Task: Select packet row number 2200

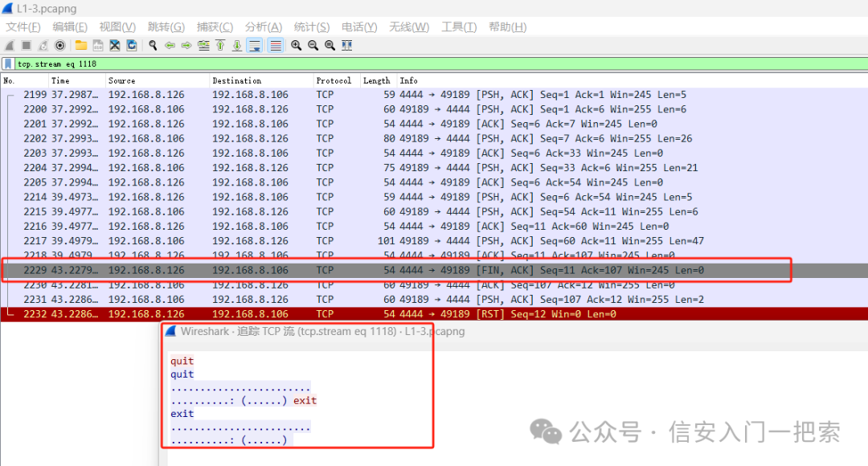Action: [x=434, y=109]
